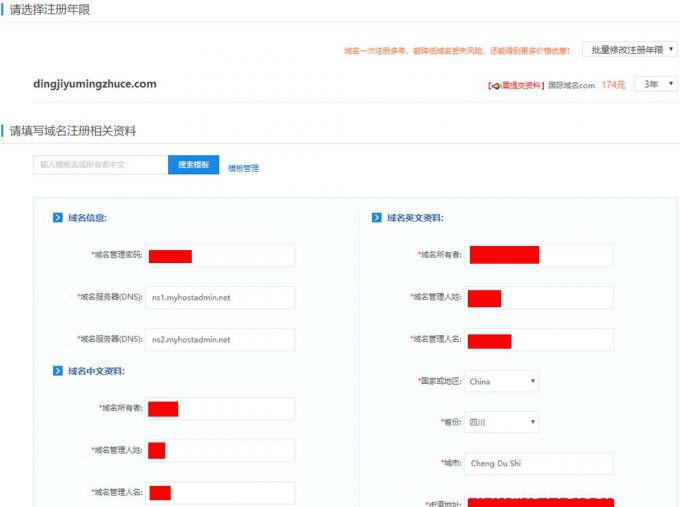Image resolution: width=680 pixels, height=507 pixels.
Task: Click arrow icon beside 域名中文资料
Action: pyautogui.click(x=58, y=371)
